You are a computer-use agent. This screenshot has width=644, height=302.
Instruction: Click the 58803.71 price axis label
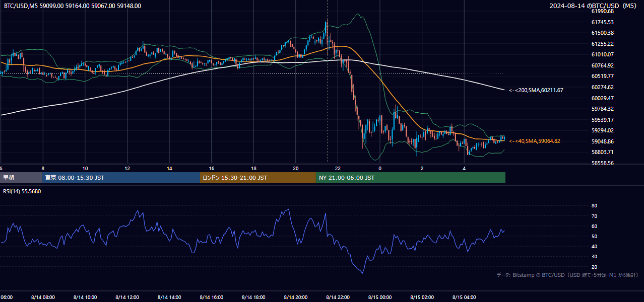tap(602, 152)
